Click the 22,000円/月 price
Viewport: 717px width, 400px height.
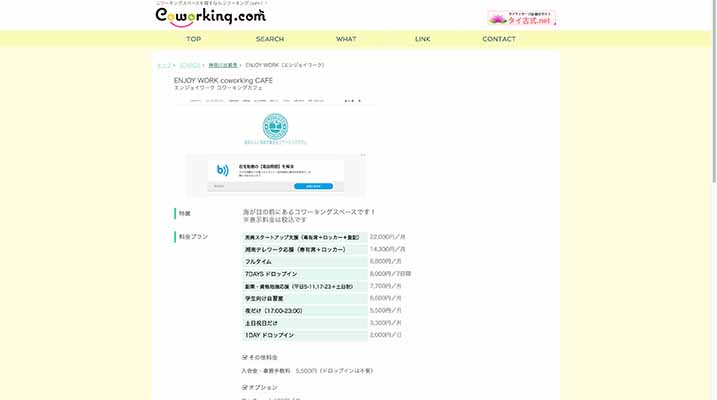click(387, 237)
